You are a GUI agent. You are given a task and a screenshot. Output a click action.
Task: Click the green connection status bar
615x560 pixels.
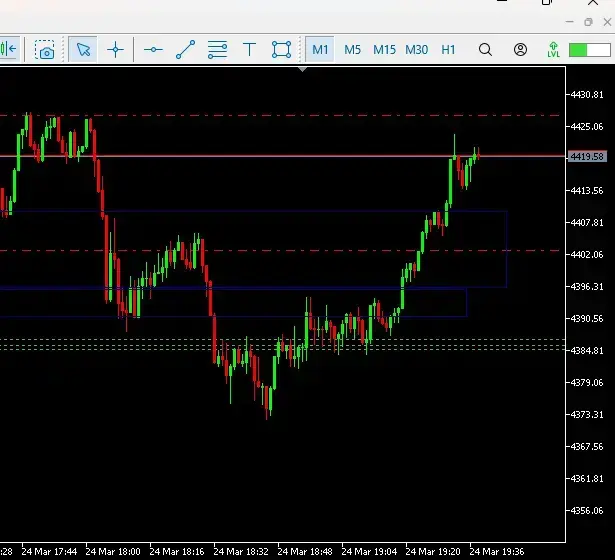click(x=590, y=50)
